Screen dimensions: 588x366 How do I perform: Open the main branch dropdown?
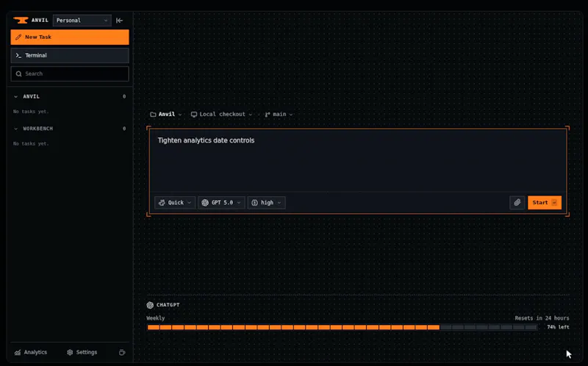click(x=279, y=115)
